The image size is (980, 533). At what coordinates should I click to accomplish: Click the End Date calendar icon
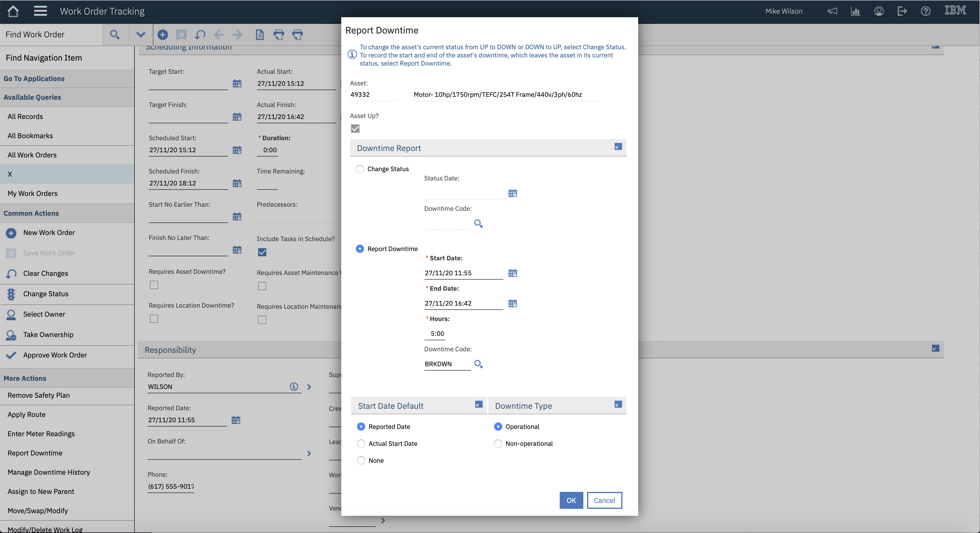pyautogui.click(x=512, y=303)
